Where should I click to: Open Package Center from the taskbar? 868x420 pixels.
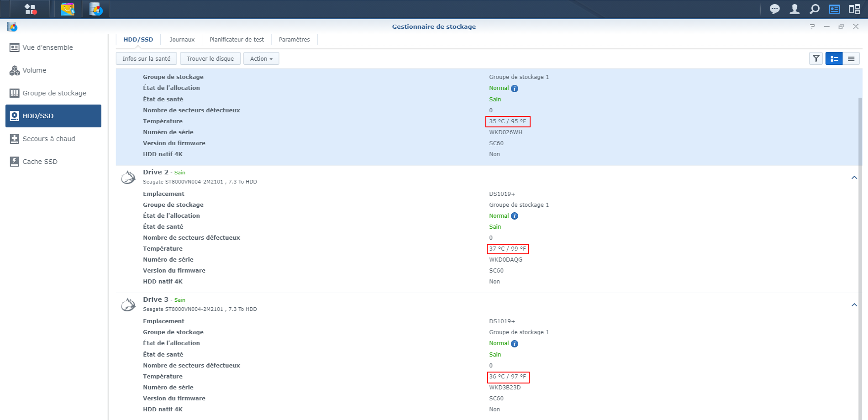(68, 9)
